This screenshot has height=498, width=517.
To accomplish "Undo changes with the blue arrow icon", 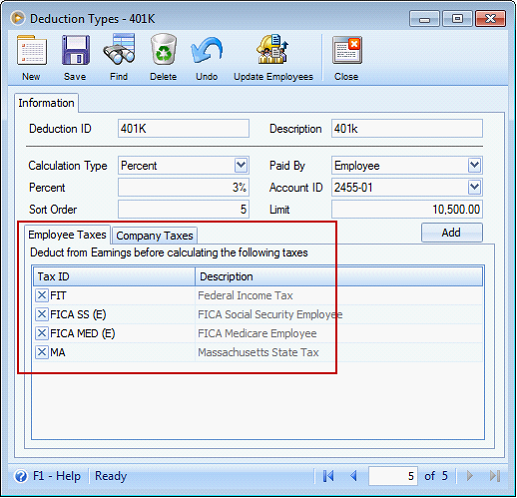I will click(x=207, y=50).
